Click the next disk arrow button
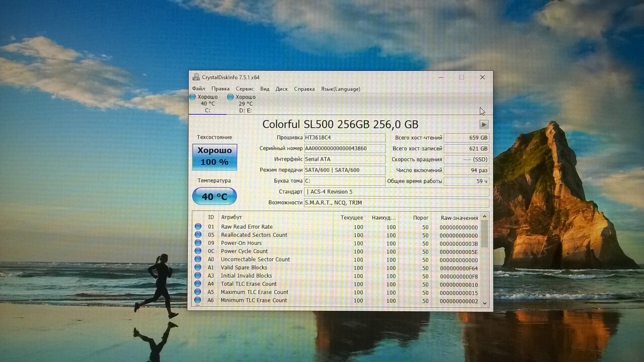The width and height of the screenshot is (644, 362). (484, 124)
